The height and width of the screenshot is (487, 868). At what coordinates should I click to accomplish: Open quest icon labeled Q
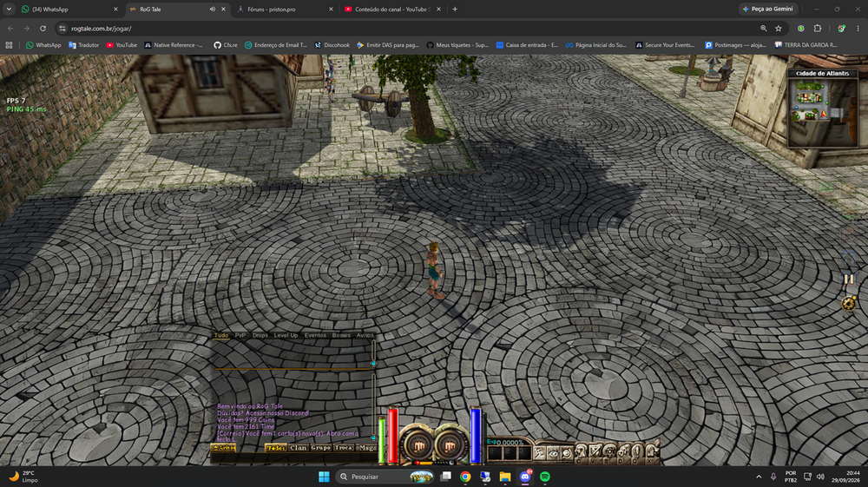click(x=637, y=451)
